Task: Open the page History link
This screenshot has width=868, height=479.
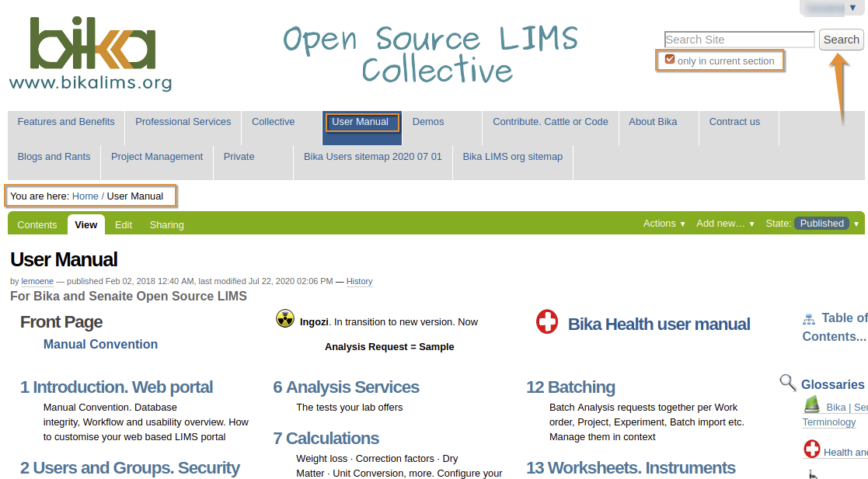Action: (x=359, y=281)
